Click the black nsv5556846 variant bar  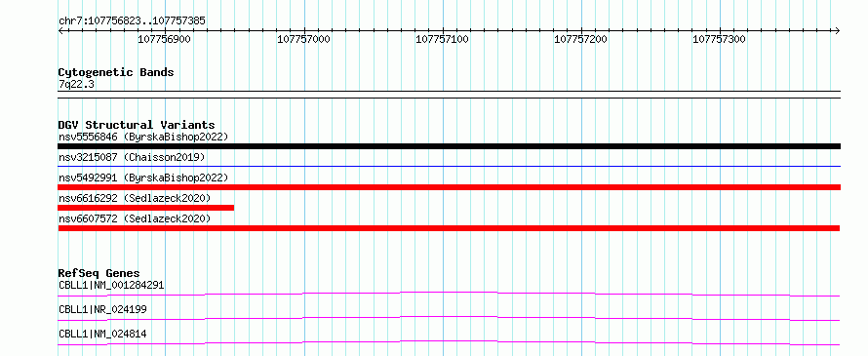(x=449, y=146)
